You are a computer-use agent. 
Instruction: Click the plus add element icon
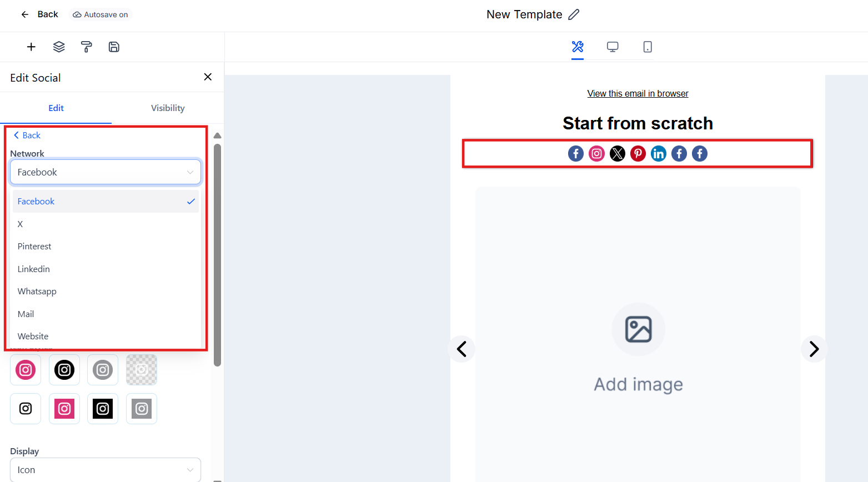[x=31, y=47]
